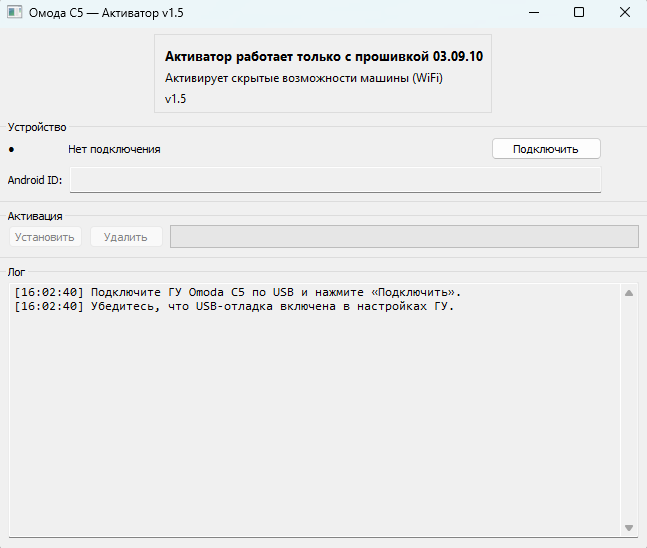Click the v1.5 version label
Image resolution: width=647 pixels, height=548 pixels.
click(176, 99)
